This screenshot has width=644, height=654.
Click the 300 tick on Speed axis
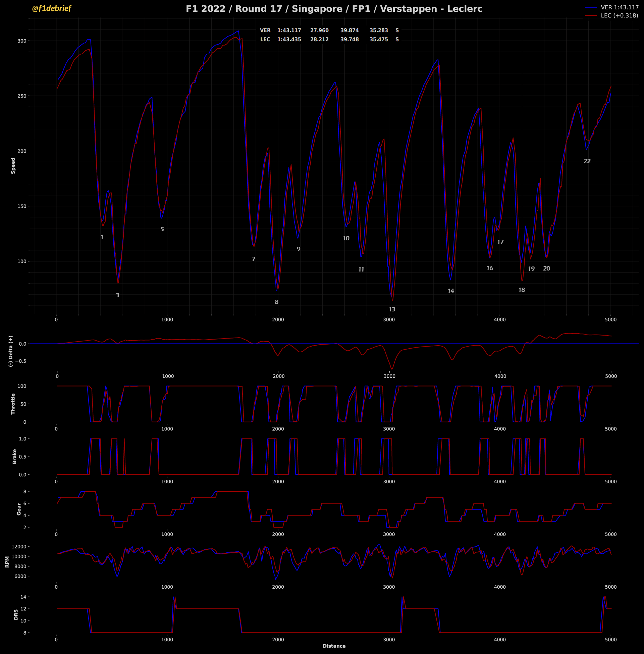click(22, 41)
